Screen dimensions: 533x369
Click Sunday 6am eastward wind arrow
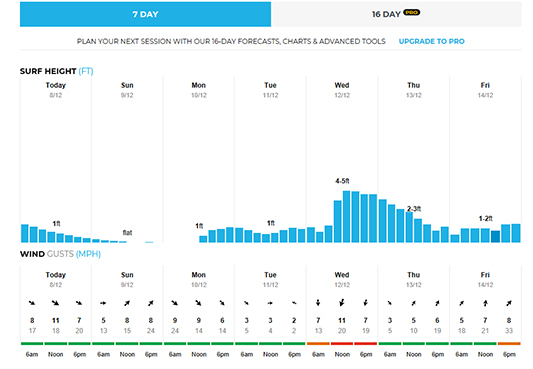103,303
